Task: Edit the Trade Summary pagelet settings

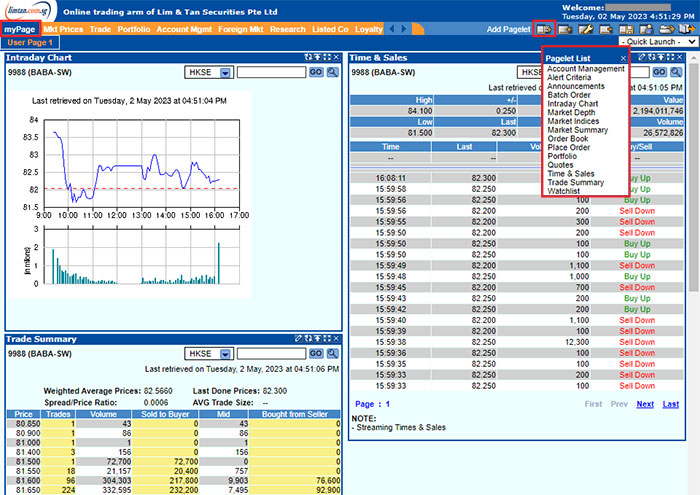Action: click(299, 339)
